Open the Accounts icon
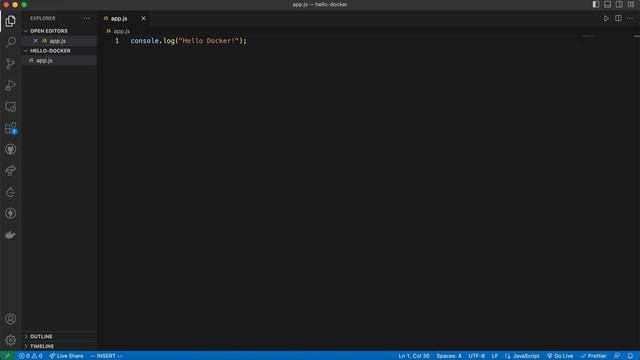Image resolution: width=640 pixels, height=360 pixels. point(11,319)
